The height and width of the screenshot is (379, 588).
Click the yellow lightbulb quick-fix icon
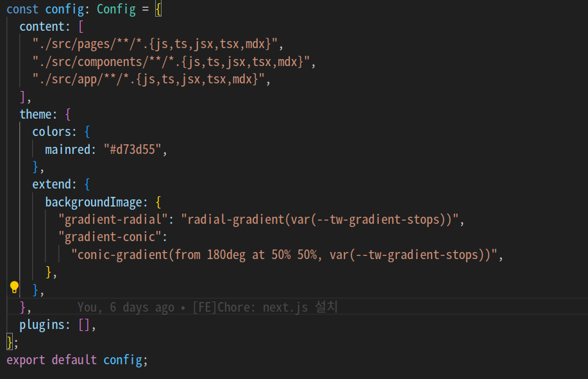pyautogui.click(x=14, y=287)
